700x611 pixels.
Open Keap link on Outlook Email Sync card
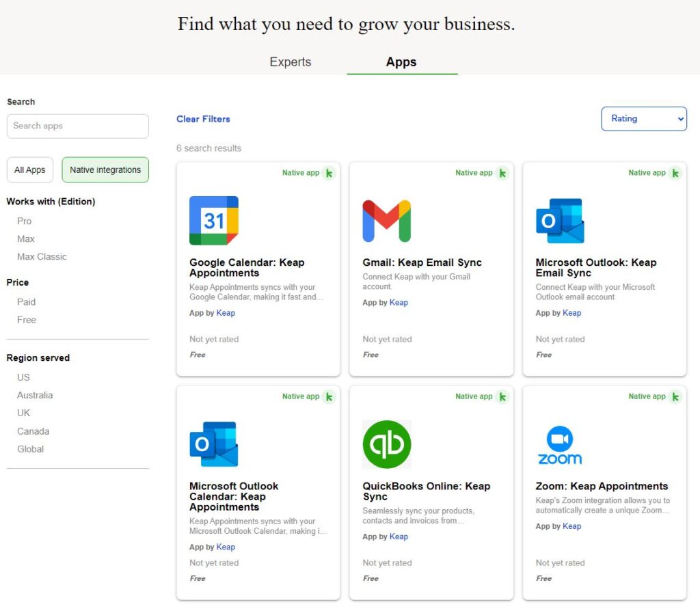(x=572, y=313)
